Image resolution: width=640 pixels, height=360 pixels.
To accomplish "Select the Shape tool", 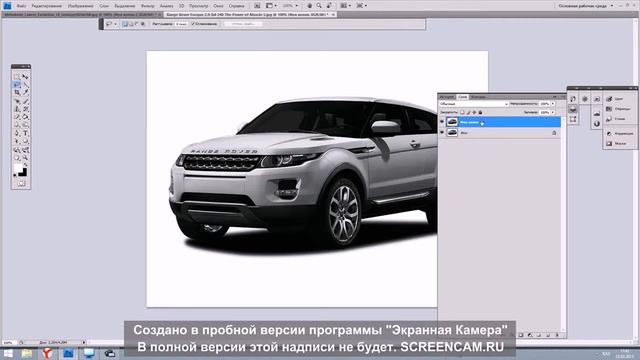I will coord(25,142).
